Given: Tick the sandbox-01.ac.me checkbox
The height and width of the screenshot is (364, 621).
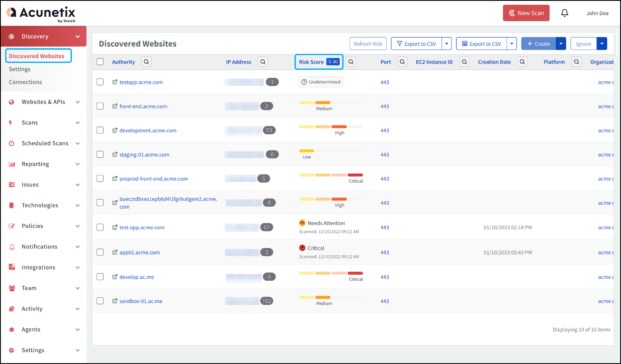Looking at the screenshot, I should [x=100, y=301].
